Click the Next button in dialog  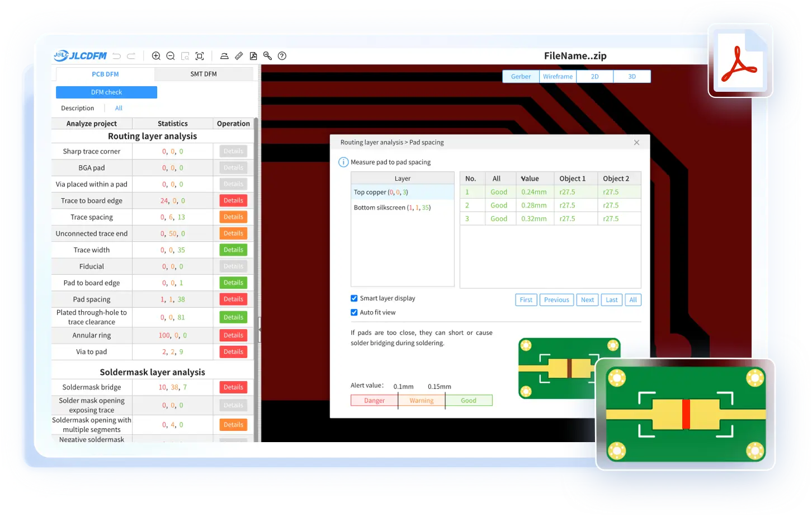[587, 300]
